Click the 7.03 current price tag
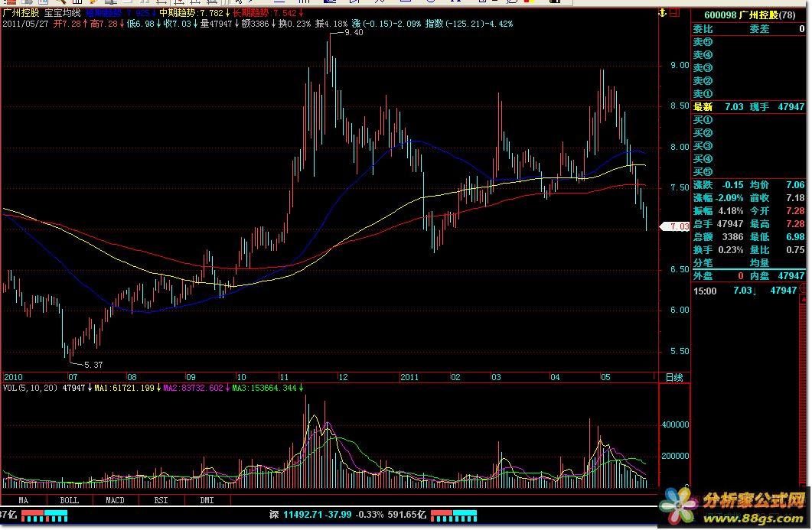This screenshot has width=812, height=530. point(675,226)
